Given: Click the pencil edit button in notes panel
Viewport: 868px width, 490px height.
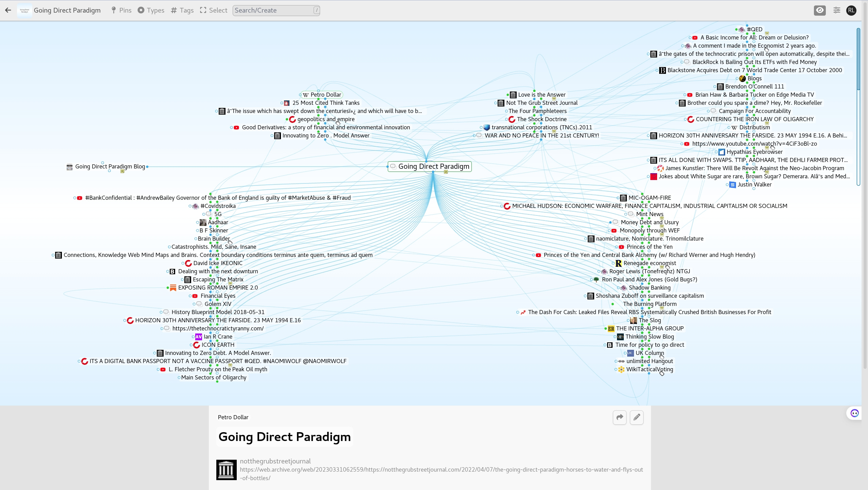Looking at the screenshot, I should 637,417.
